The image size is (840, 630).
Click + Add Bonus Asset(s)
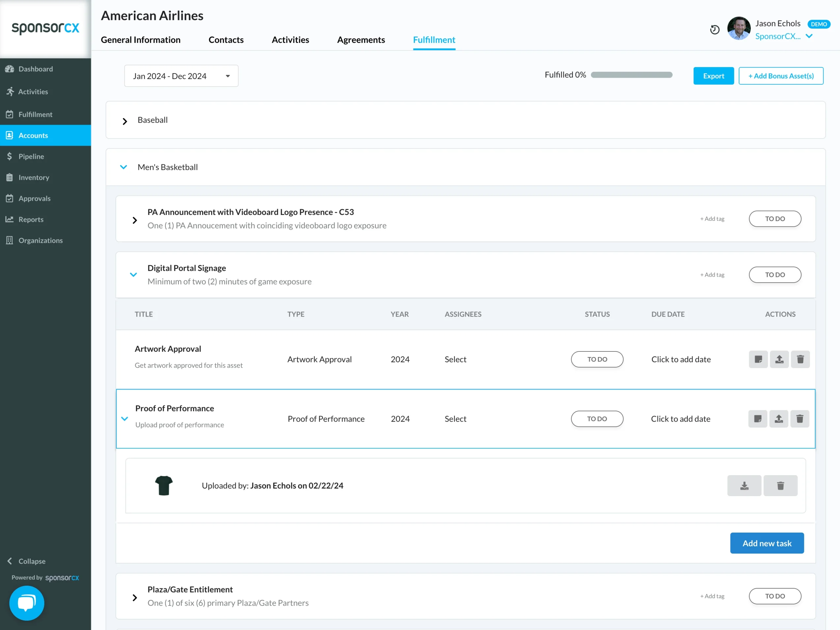781,76
